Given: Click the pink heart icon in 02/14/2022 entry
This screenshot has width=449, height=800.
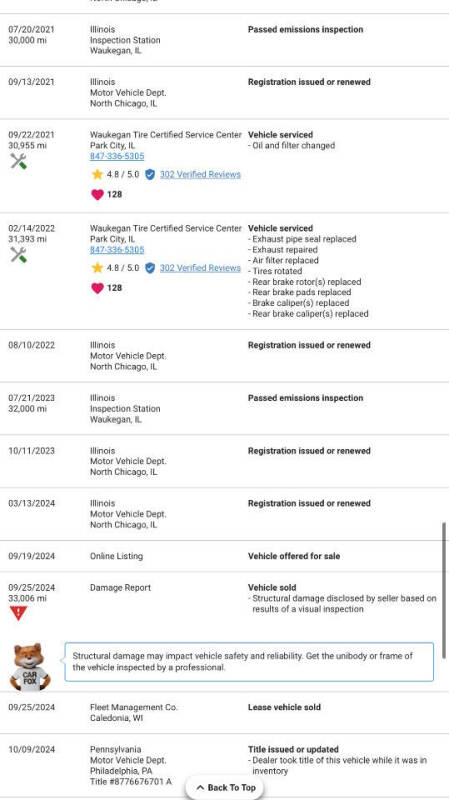Looking at the screenshot, I should point(97,288).
